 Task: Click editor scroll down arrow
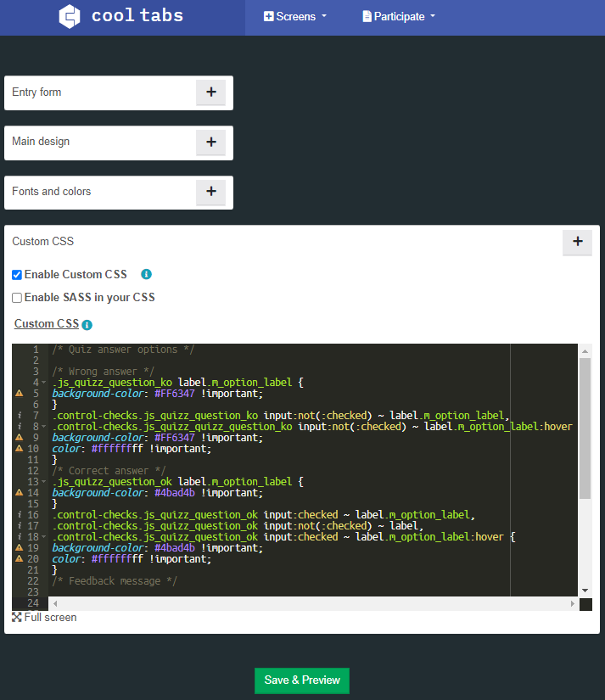tap(585, 591)
